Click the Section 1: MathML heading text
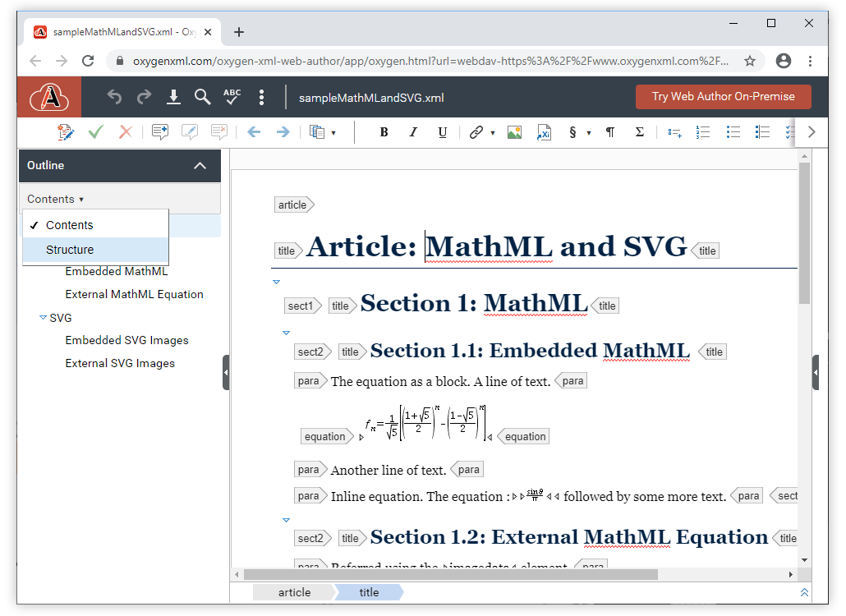846x616 pixels. [474, 303]
